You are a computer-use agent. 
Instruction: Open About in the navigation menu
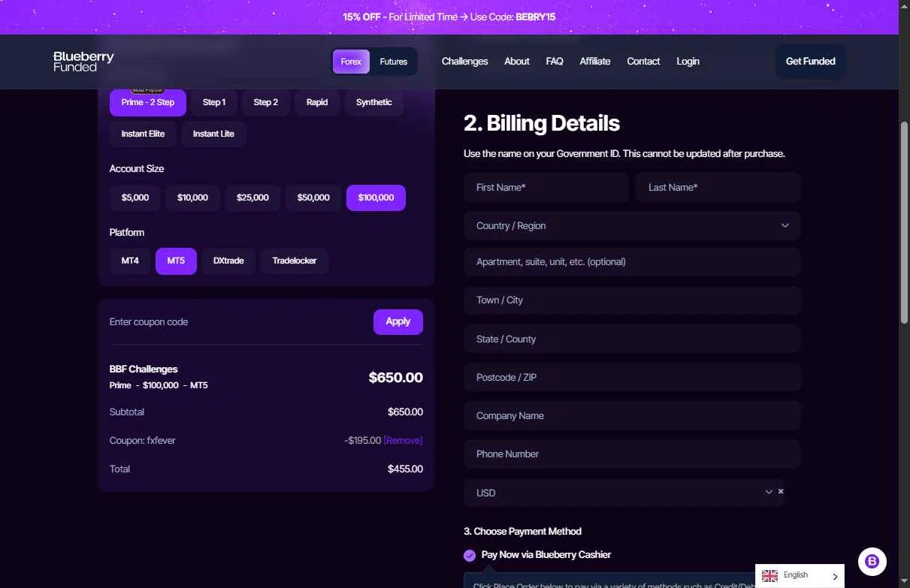point(517,62)
